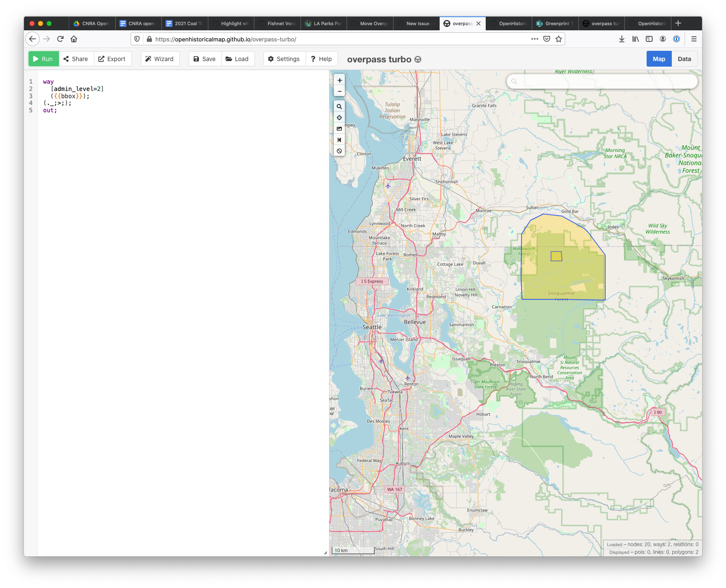Click the overpass turbo globe logo
726x588 pixels.
[417, 59]
